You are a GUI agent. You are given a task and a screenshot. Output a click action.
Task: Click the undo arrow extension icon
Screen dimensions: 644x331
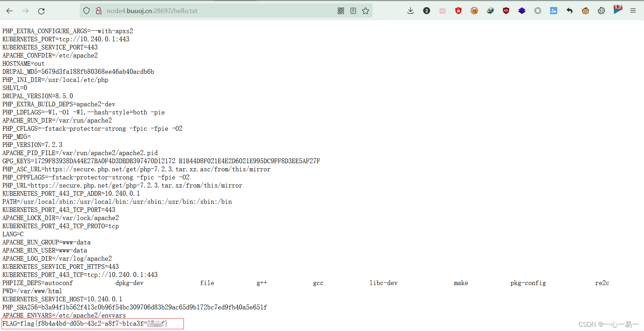coord(570,11)
